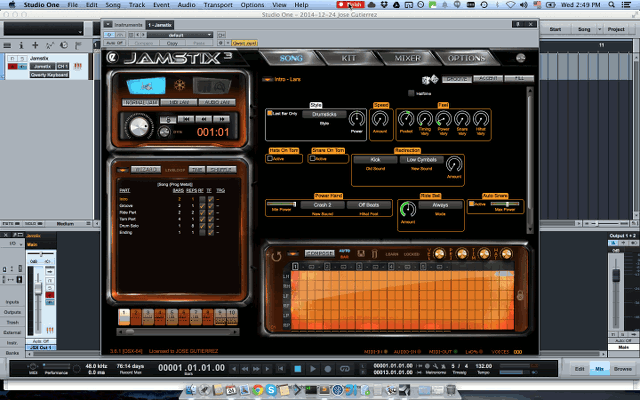Toggle the RF checkbox for the Drum Solo part
640x400 pixels.
tap(202, 226)
